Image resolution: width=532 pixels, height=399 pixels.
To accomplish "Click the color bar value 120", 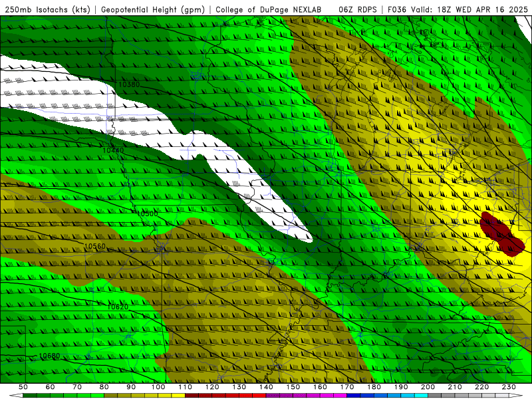I will click(x=212, y=387).
